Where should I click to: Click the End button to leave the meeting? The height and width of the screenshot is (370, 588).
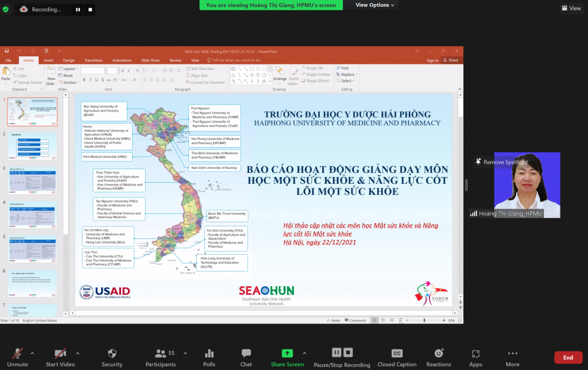568,356
